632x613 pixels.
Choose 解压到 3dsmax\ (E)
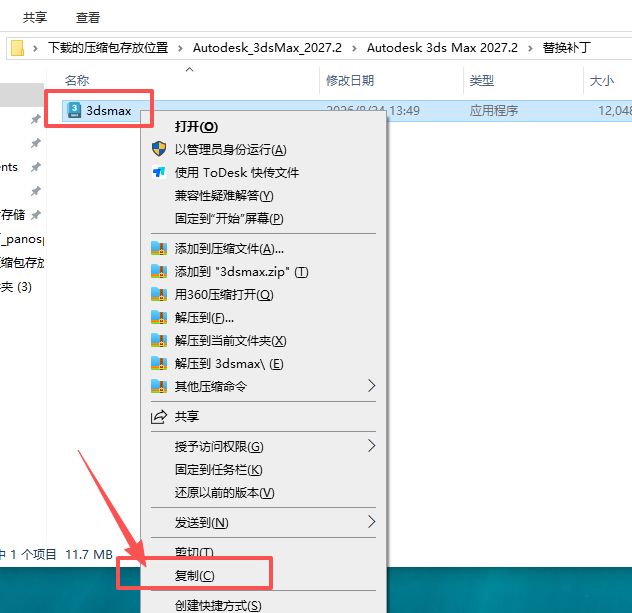[x=263, y=364]
